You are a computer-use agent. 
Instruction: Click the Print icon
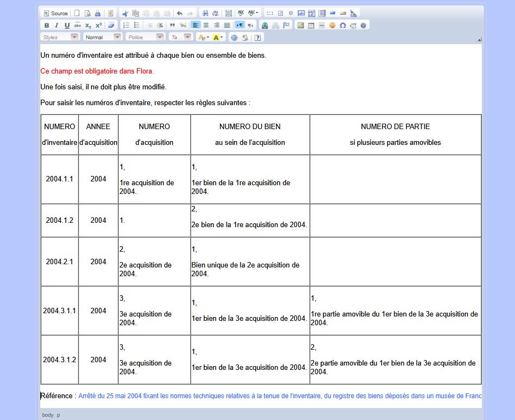(97, 13)
